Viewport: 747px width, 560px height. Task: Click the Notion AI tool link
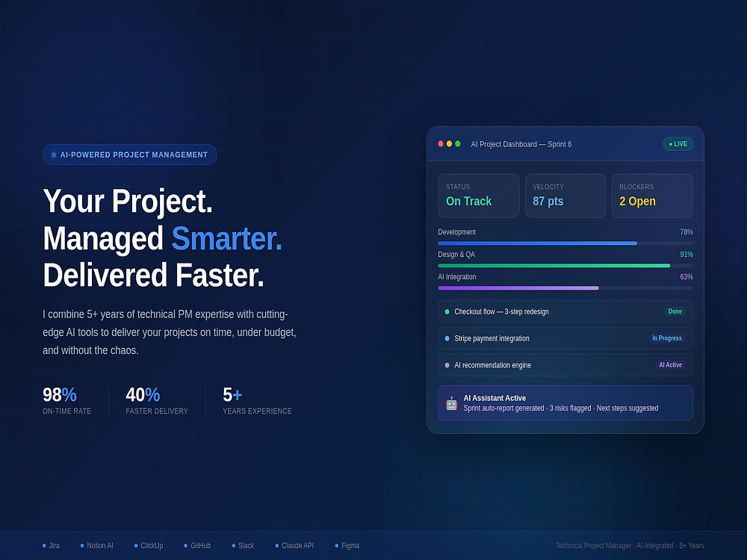click(x=96, y=546)
